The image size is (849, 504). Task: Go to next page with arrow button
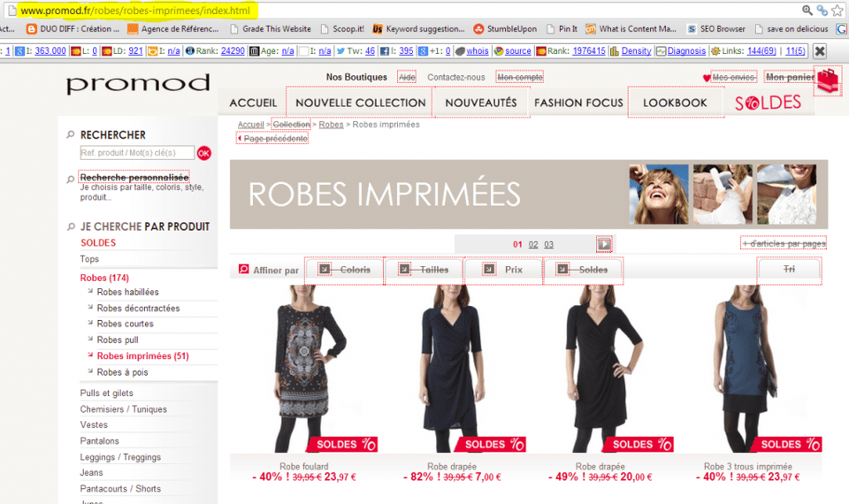click(604, 244)
